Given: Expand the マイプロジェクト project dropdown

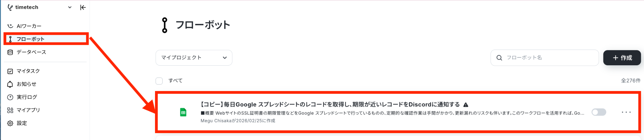Looking at the screenshot, I should coord(194,58).
